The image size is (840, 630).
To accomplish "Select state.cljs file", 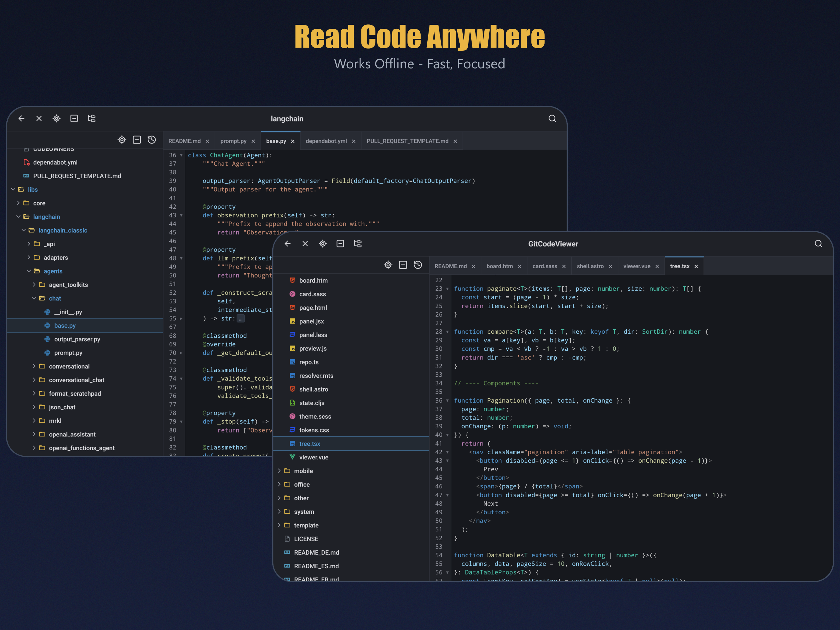I will tap(351, 403).
